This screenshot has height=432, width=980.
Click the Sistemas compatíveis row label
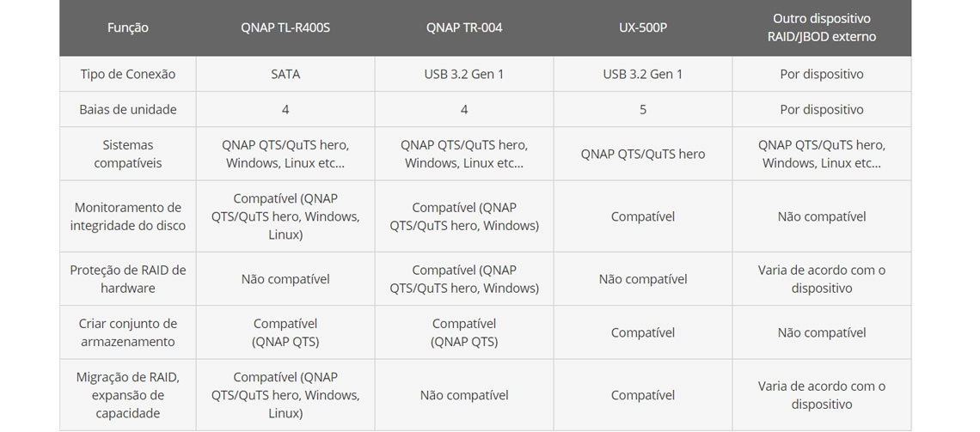[127, 154]
